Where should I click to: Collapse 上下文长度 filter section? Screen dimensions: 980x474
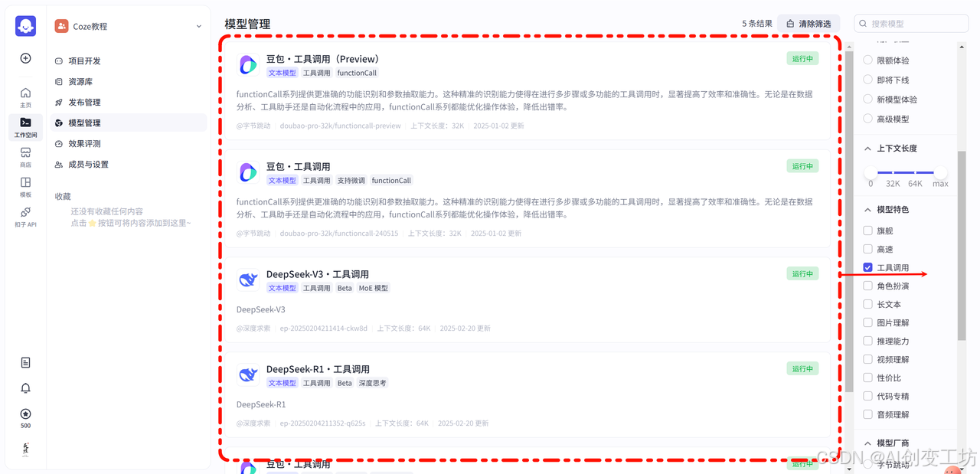(x=867, y=149)
